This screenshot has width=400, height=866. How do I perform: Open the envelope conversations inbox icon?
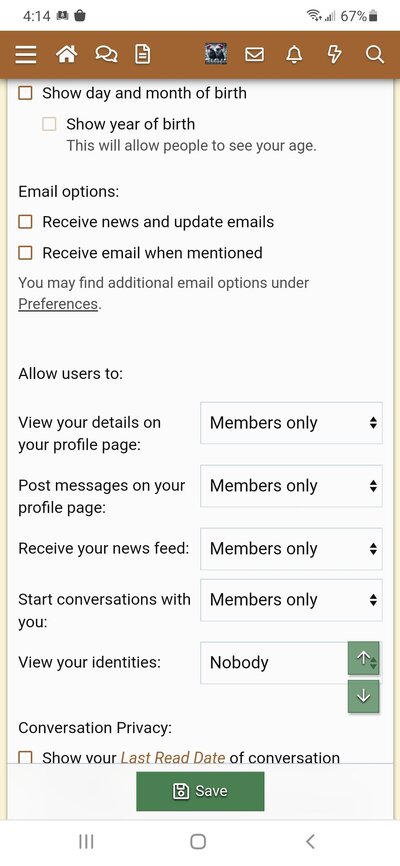point(254,54)
